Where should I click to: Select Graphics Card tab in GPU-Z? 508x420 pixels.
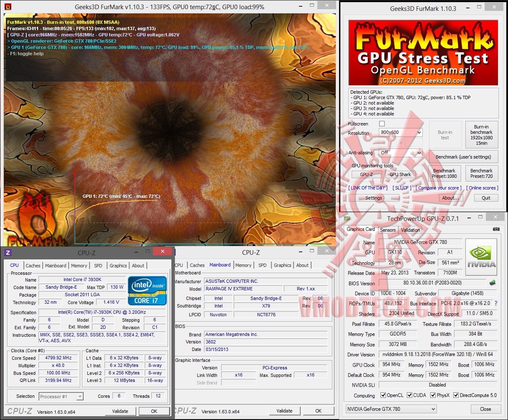click(361, 229)
